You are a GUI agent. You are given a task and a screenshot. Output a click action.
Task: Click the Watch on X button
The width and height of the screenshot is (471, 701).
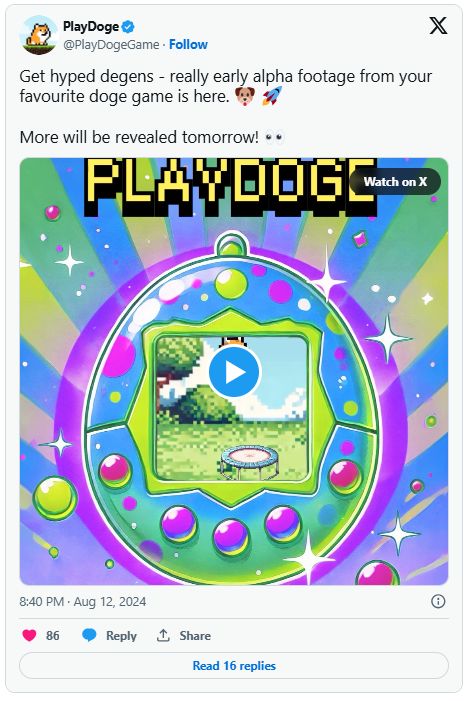pyautogui.click(x=395, y=182)
